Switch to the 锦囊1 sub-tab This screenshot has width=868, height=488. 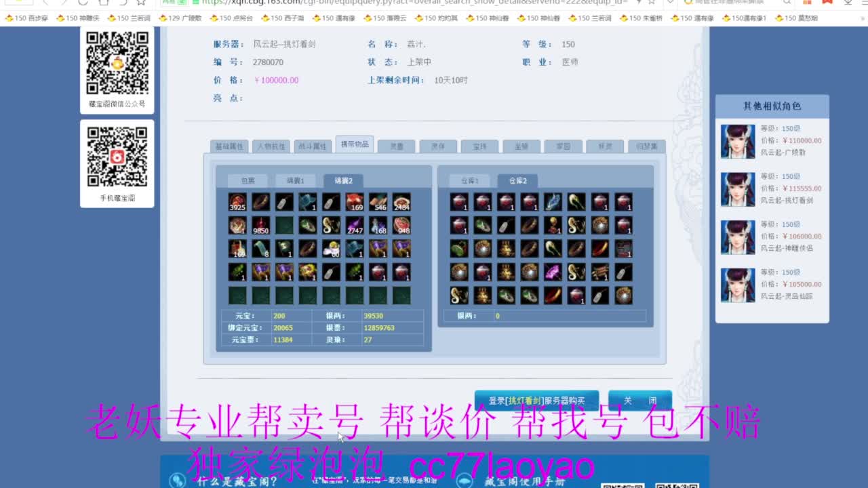tap(295, 181)
